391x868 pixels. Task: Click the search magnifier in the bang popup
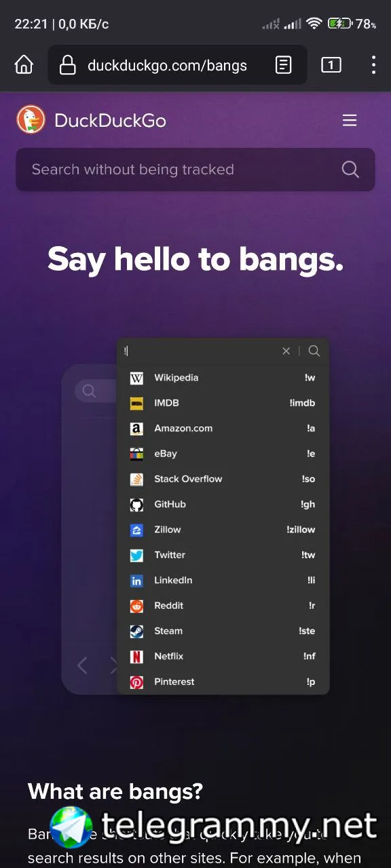(x=314, y=351)
